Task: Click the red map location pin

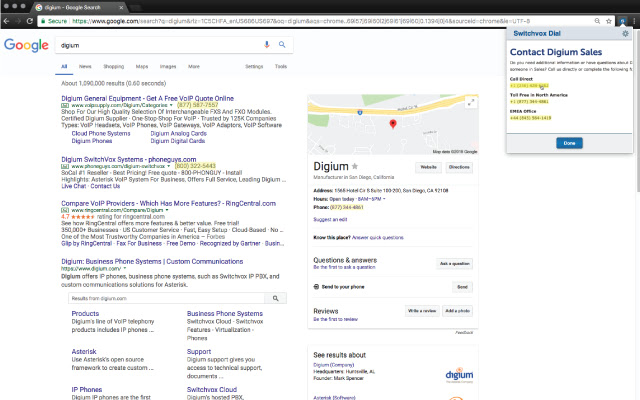Action: pyautogui.click(x=393, y=124)
